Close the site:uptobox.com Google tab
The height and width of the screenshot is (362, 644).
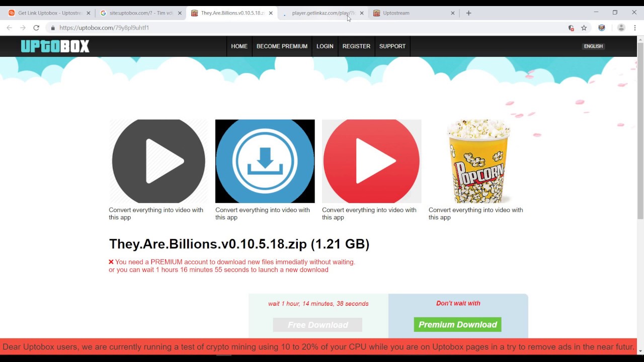pyautogui.click(x=180, y=13)
